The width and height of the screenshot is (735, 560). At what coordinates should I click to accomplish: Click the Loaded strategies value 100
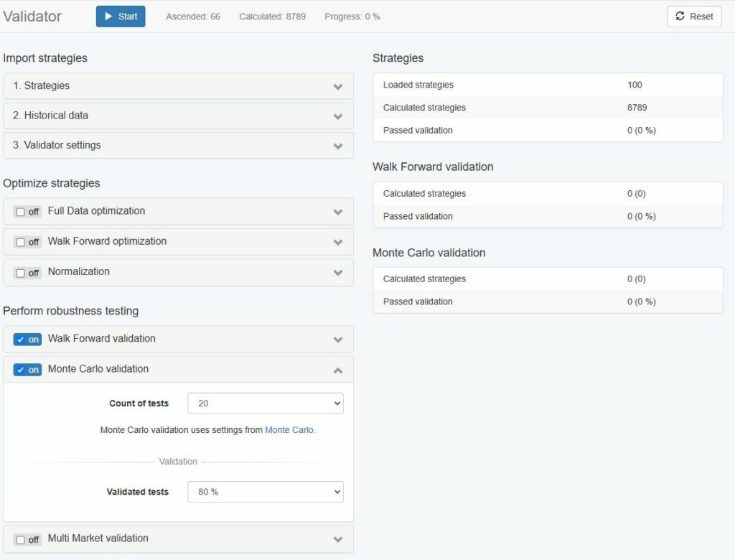(635, 85)
